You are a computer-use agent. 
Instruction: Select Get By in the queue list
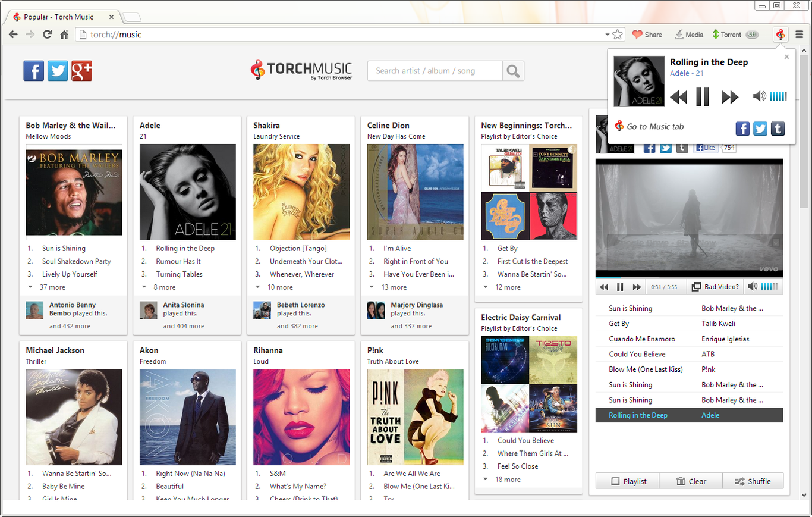tap(689, 324)
